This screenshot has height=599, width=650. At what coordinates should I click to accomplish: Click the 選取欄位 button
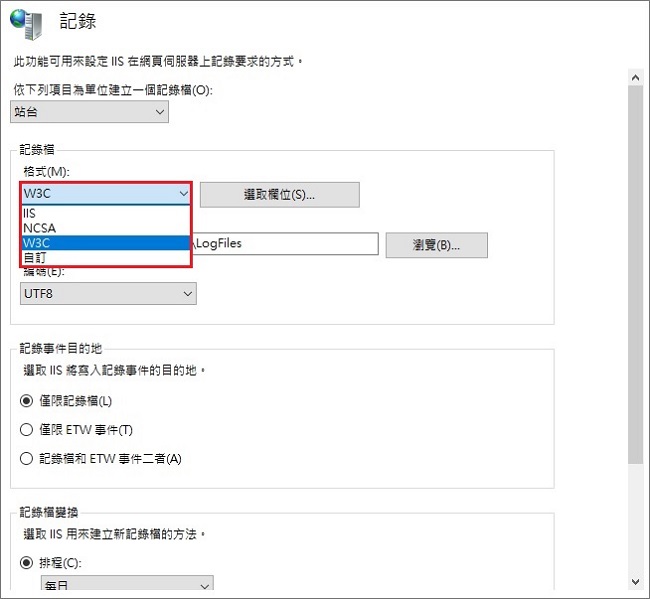tap(279, 194)
